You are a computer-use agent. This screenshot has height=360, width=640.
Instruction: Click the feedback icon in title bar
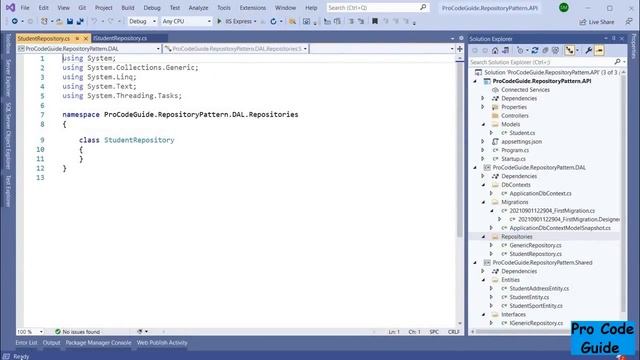629,22
